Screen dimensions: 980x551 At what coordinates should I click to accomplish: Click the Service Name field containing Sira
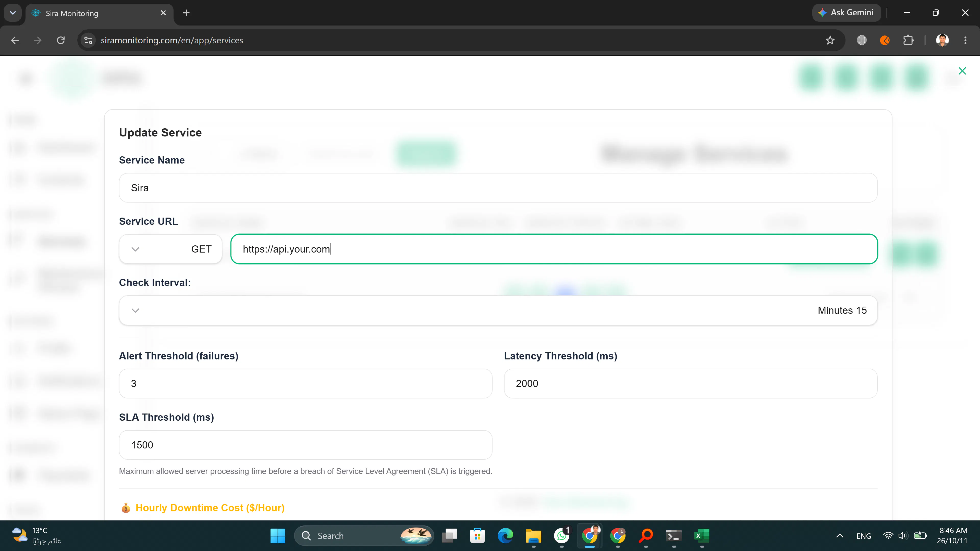point(498,188)
